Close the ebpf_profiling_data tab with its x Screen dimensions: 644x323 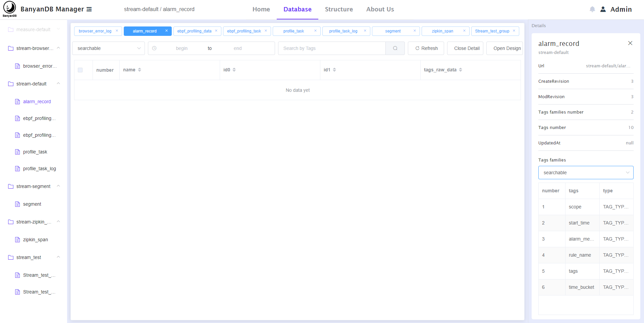coord(216,31)
